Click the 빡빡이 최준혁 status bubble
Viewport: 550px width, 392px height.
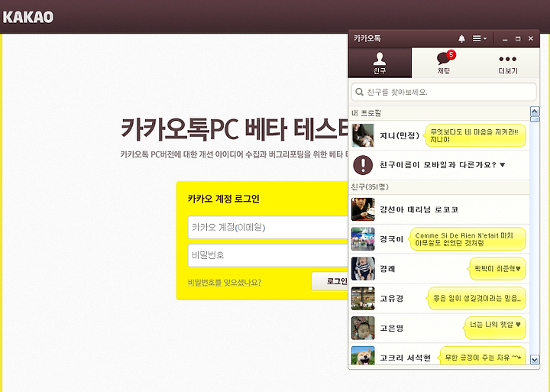click(x=497, y=269)
